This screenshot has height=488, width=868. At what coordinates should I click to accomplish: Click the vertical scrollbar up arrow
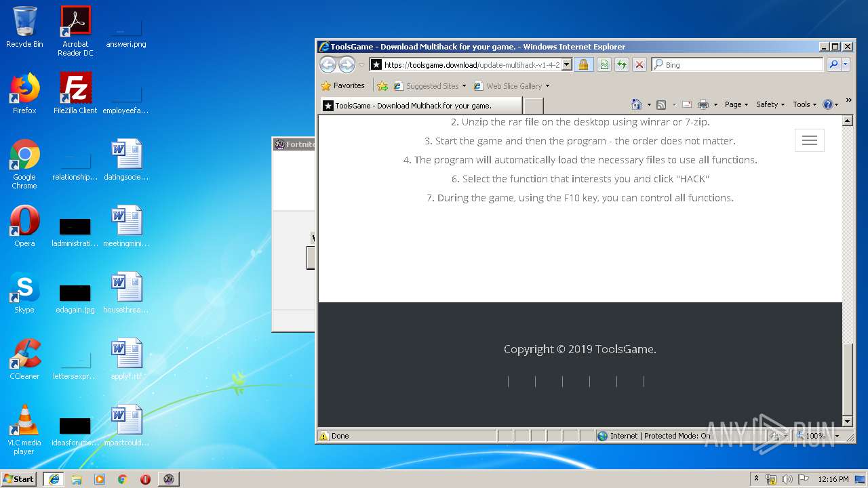(x=847, y=121)
